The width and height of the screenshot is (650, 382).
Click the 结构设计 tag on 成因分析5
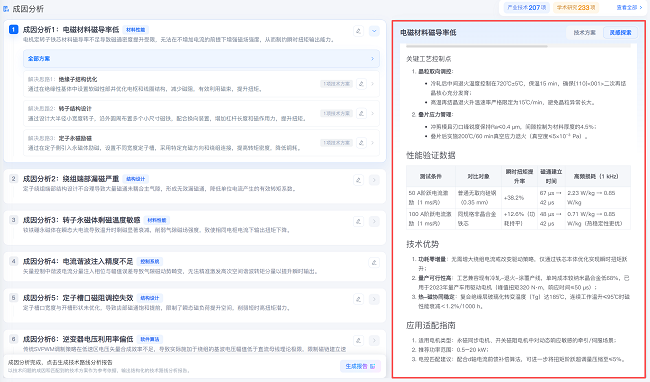pos(150,298)
